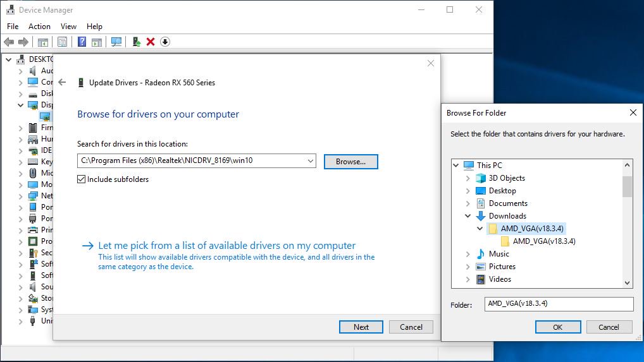Uncheck the Include subfolders checkbox
The image size is (644, 362).
(x=81, y=179)
